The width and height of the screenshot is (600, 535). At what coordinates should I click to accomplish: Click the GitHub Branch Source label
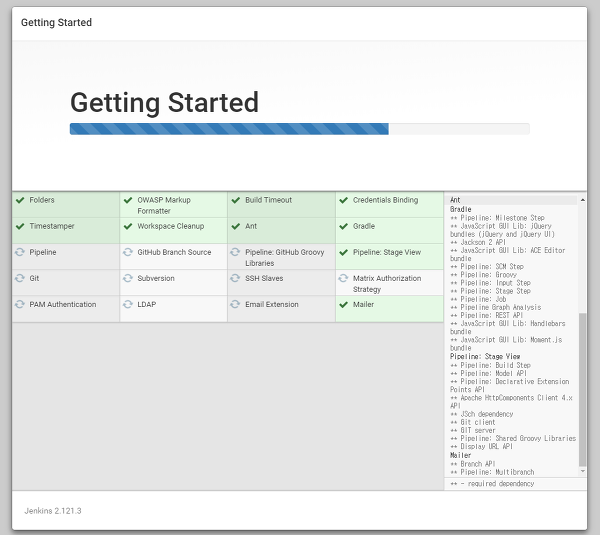click(x=174, y=252)
